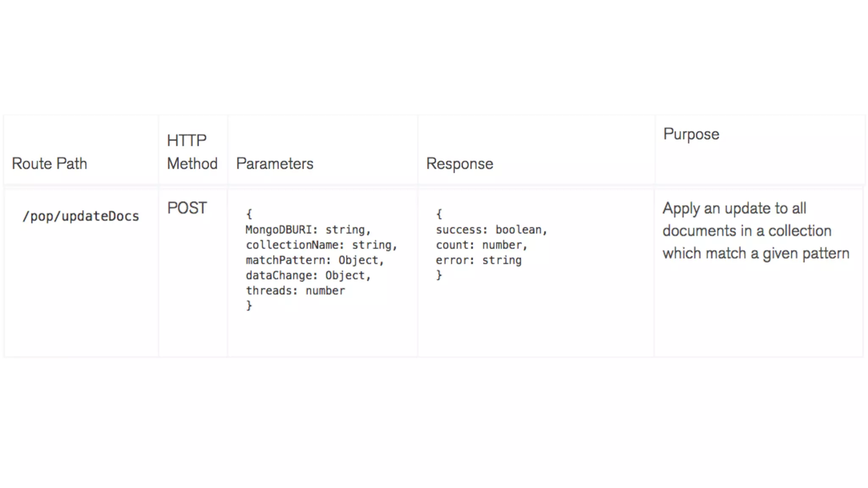This screenshot has width=868, height=488.
Task: Click 'documents in a collection' purpose text
Action: click(747, 231)
